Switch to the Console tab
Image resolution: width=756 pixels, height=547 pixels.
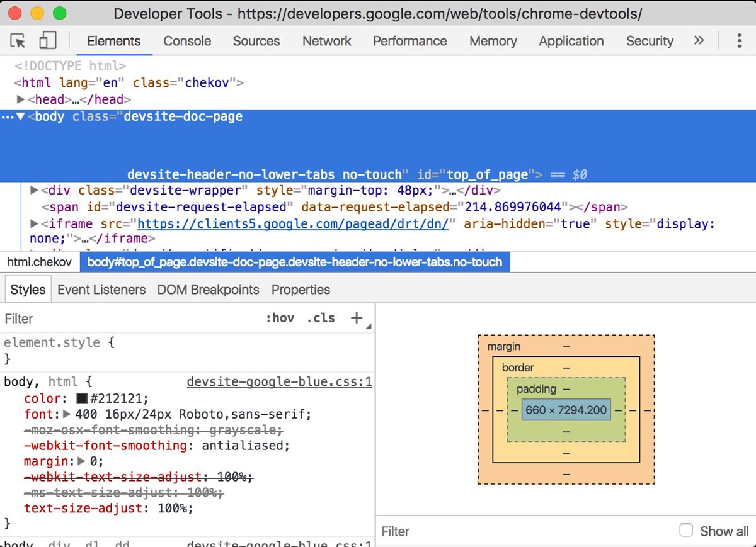tap(187, 41)
